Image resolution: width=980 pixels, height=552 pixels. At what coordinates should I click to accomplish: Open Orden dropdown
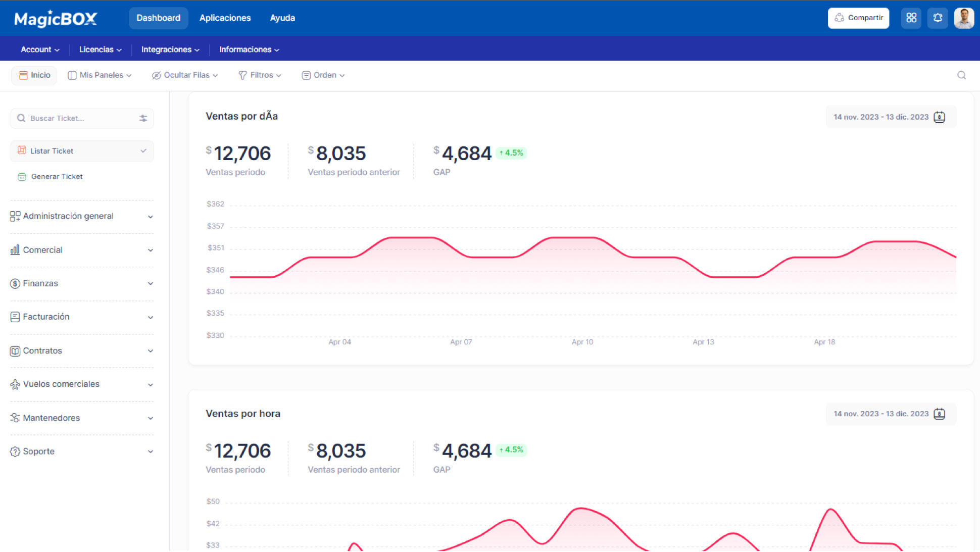[x=323, y=75]
